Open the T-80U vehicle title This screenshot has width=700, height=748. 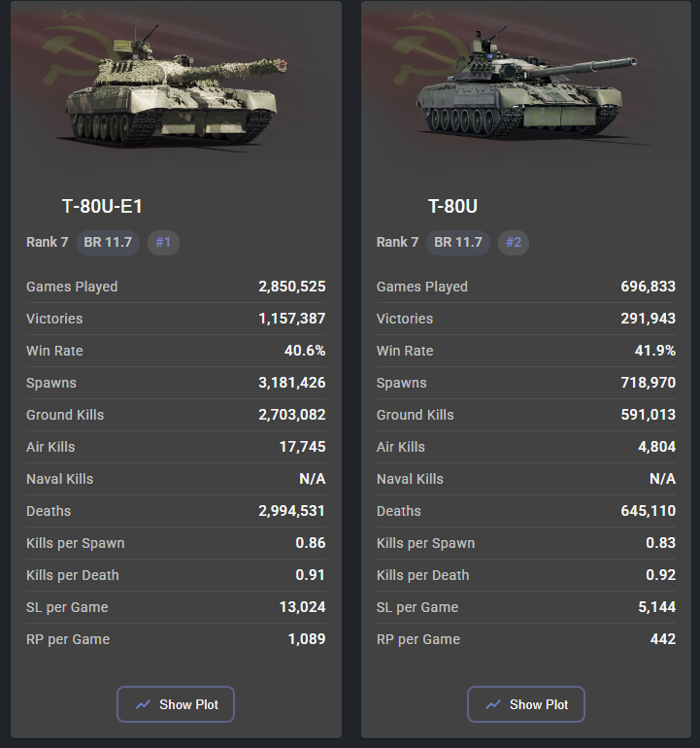tap(452, 206)
